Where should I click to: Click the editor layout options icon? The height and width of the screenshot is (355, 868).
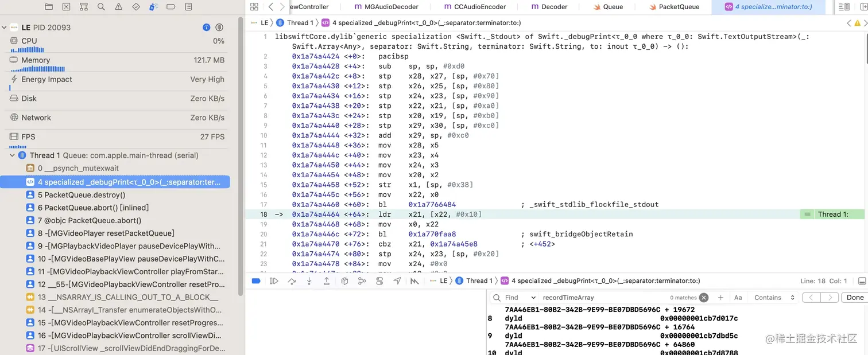tap(844, 7)
